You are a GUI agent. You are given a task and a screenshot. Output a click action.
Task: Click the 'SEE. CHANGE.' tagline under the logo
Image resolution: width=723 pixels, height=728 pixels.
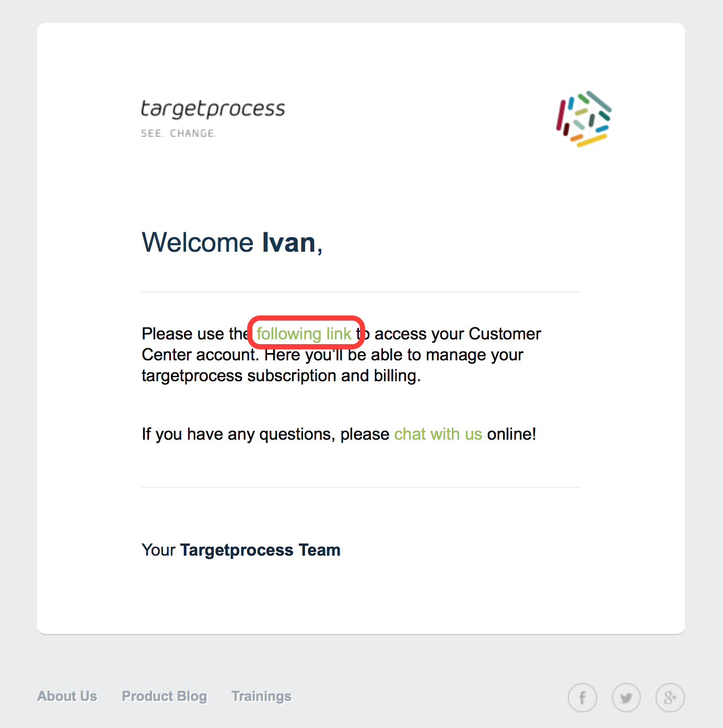pyautogui.click(x=179, y=133)
